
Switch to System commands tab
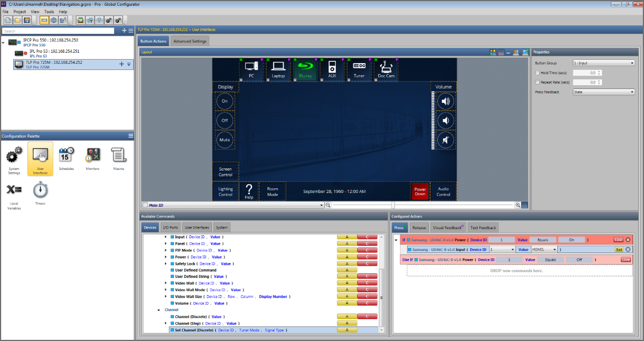(222, 227)
